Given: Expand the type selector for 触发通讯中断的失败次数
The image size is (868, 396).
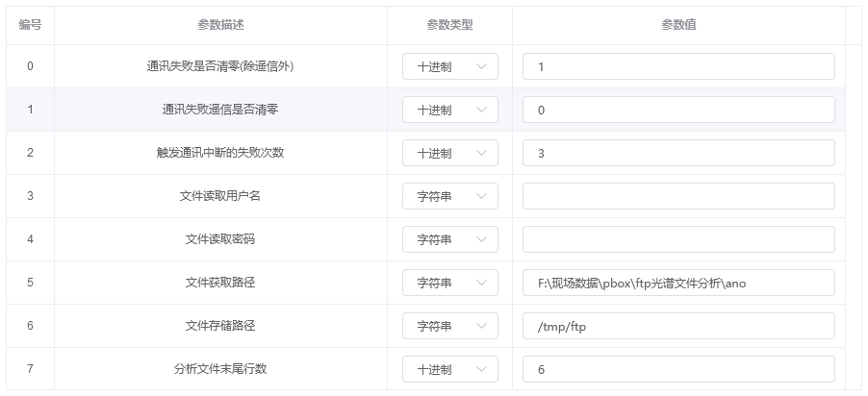Looking at the screenshot, I should tap(450, 153).
